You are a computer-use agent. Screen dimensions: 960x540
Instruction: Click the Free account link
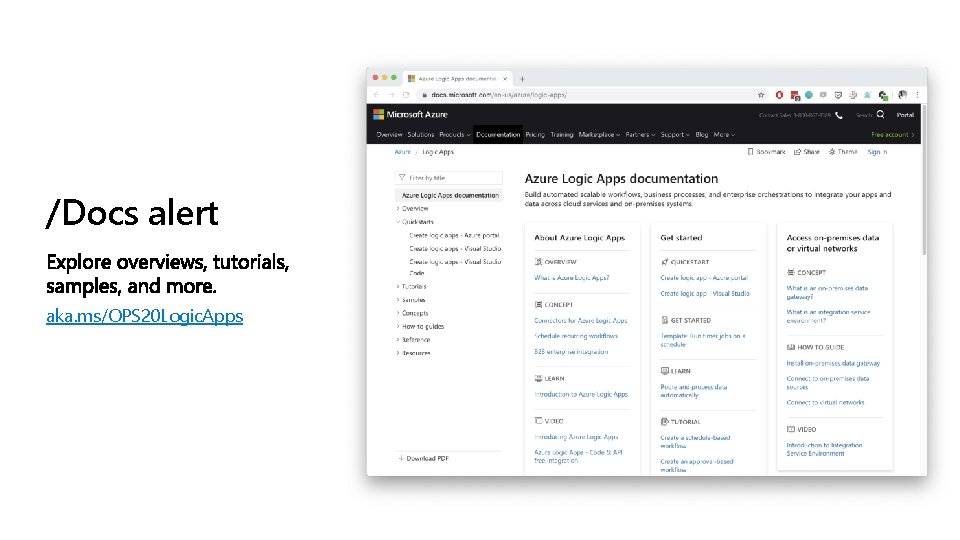[x=893, y=135]
